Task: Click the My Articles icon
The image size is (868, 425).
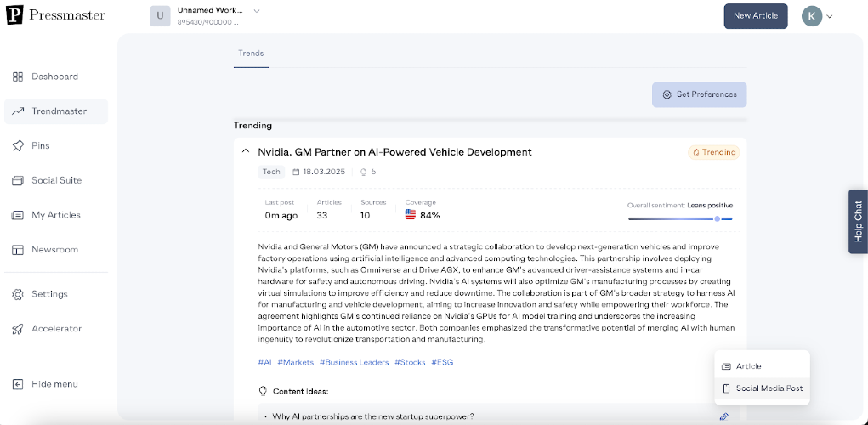Action: (x=18, y=215)
